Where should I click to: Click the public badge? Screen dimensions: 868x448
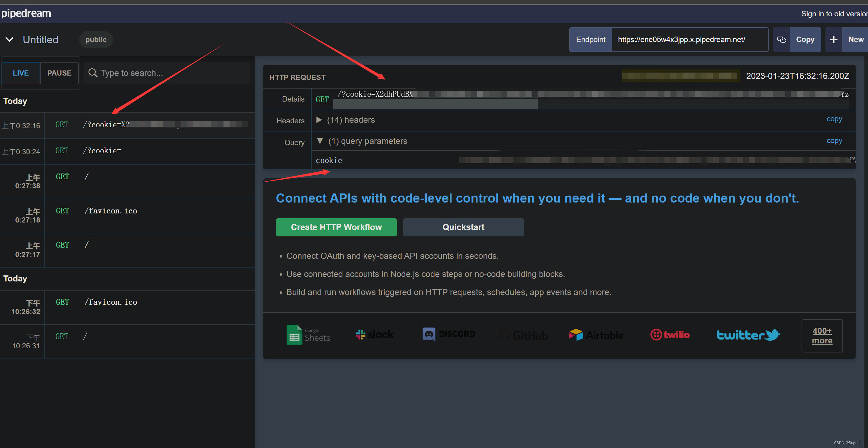(x=96, y=40)
